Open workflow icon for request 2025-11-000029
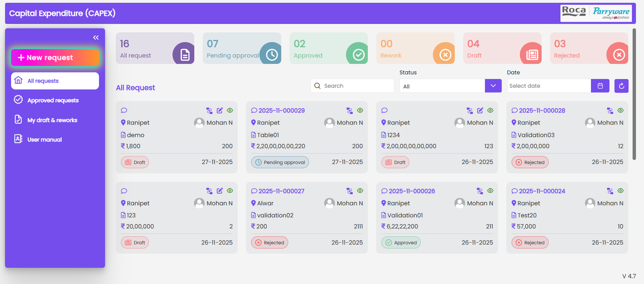The height and width of the screenshot is (284, 644). 350,110
